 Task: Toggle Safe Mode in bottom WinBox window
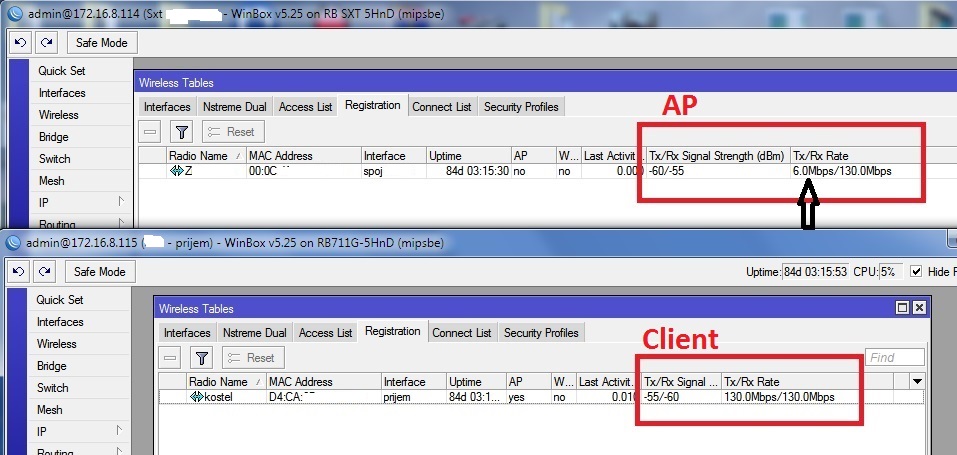[101, 272]
